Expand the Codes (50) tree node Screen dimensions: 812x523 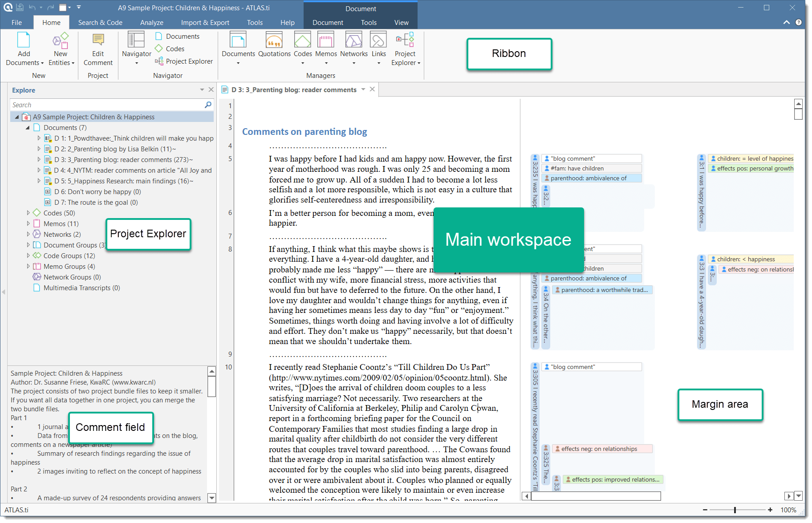28,213
